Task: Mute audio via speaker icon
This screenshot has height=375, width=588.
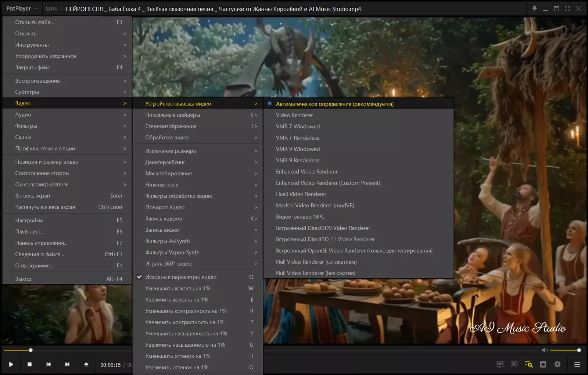Action: pyautogui.click(x=545, y=350)
